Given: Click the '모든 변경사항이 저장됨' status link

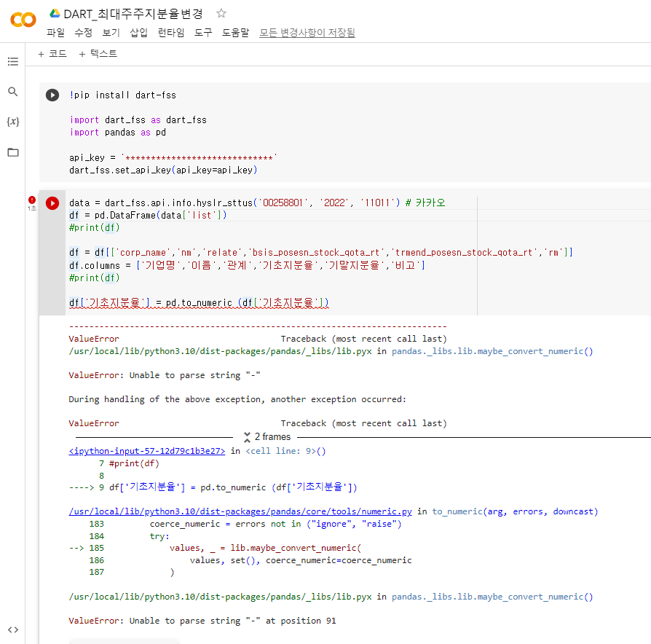Looking at the screenshot, I should 307,32.
